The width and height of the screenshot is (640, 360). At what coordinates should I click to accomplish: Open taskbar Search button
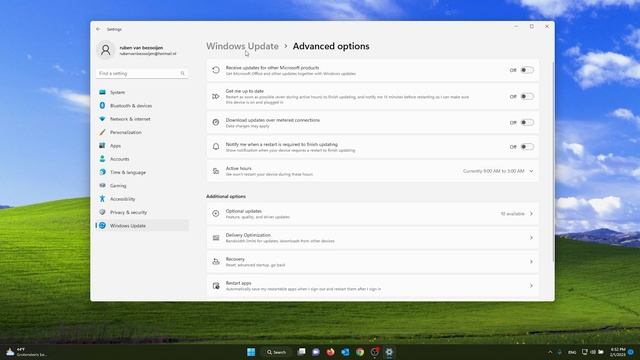(276, 352)
